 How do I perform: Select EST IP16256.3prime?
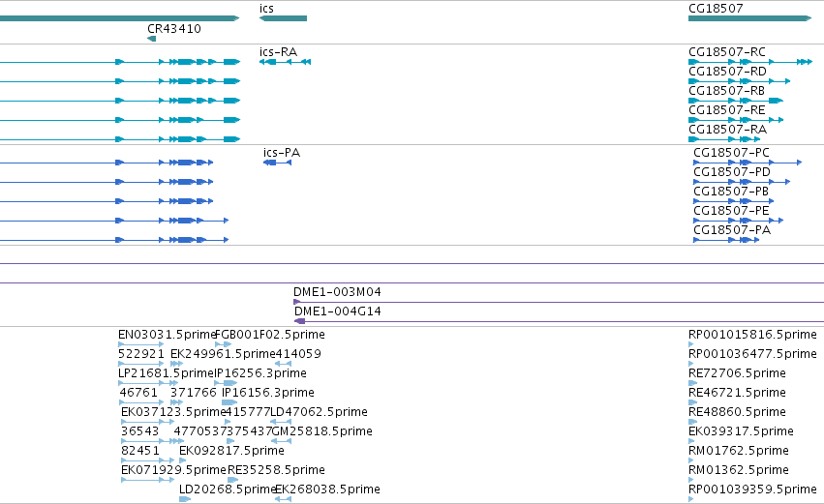point(260,373)
